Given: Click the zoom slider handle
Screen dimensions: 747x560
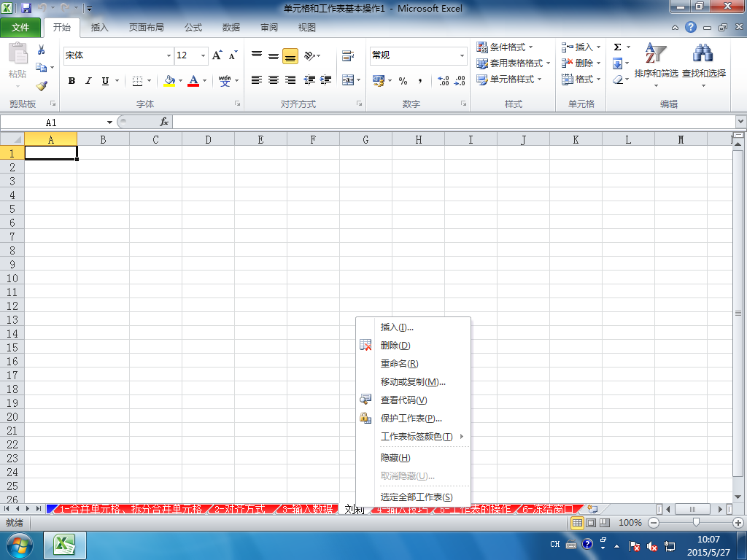Looking at the screenshot, I should coord(696,522).
